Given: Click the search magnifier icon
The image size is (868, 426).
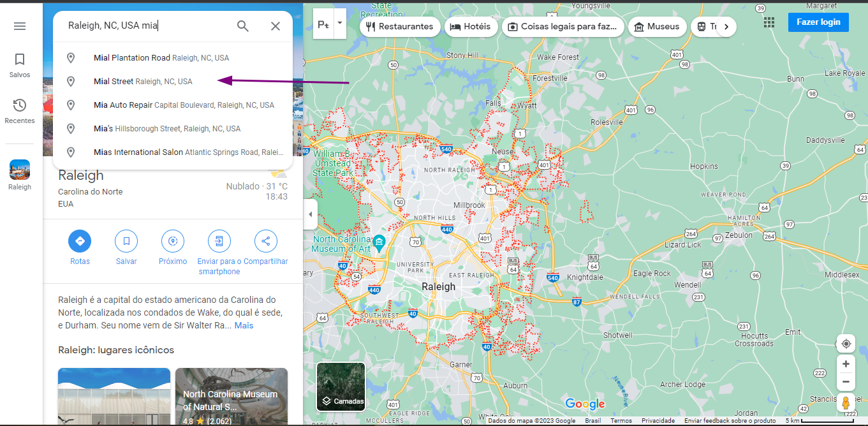Looking at the screenshot, I should 243,26.
